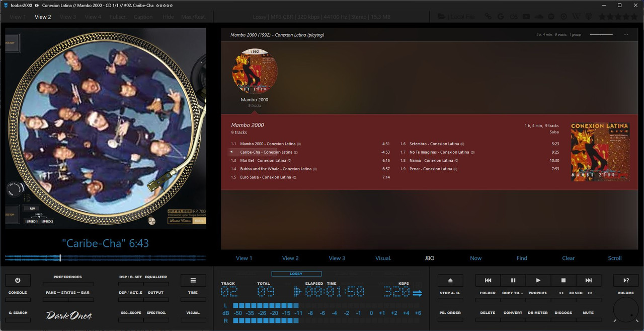Select the Find tab below the playlist

[522, 258]
